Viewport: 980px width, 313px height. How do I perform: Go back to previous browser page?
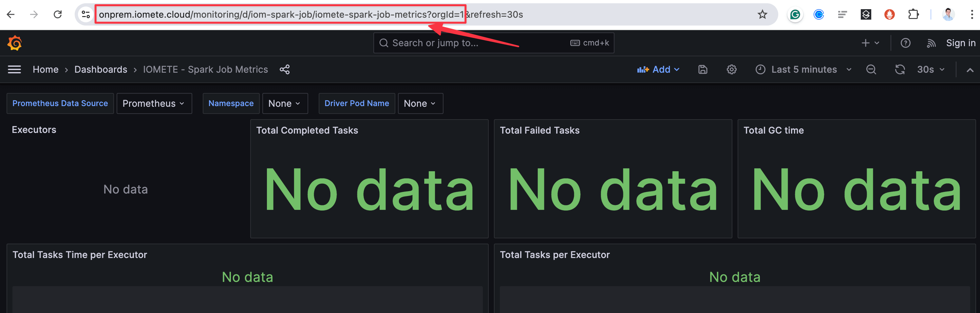[x=11, y=14]
